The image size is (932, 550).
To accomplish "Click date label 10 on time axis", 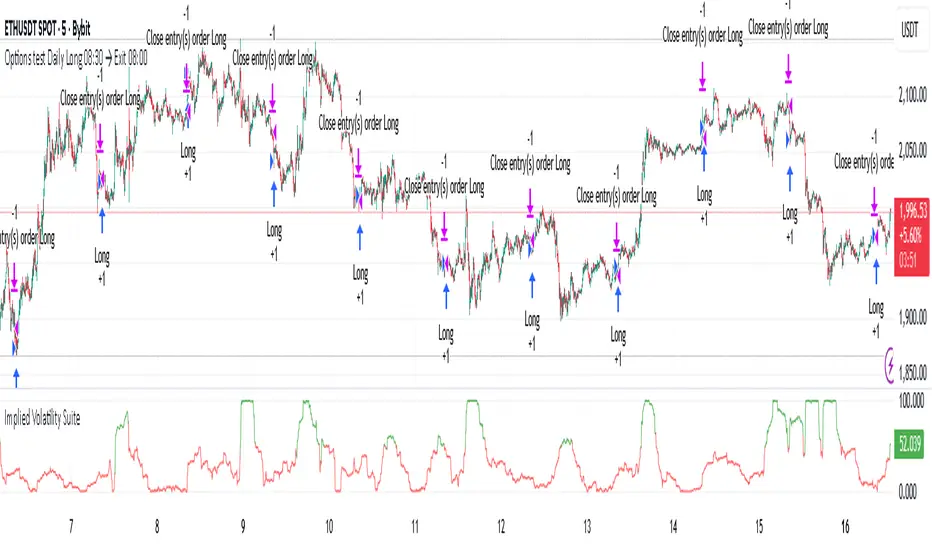I will 329,526.
